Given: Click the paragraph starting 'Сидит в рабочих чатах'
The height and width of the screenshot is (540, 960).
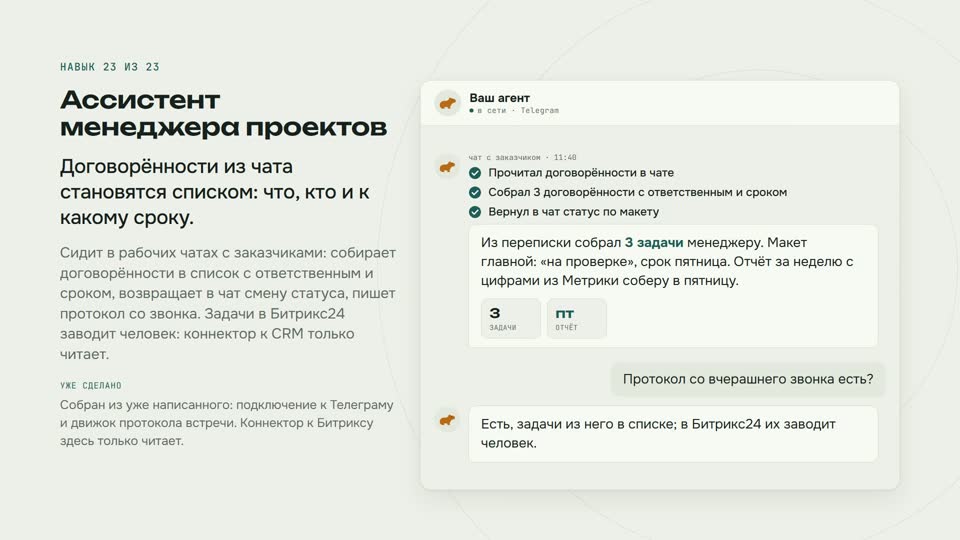Looking at the screenshot, I should (228, 303).
